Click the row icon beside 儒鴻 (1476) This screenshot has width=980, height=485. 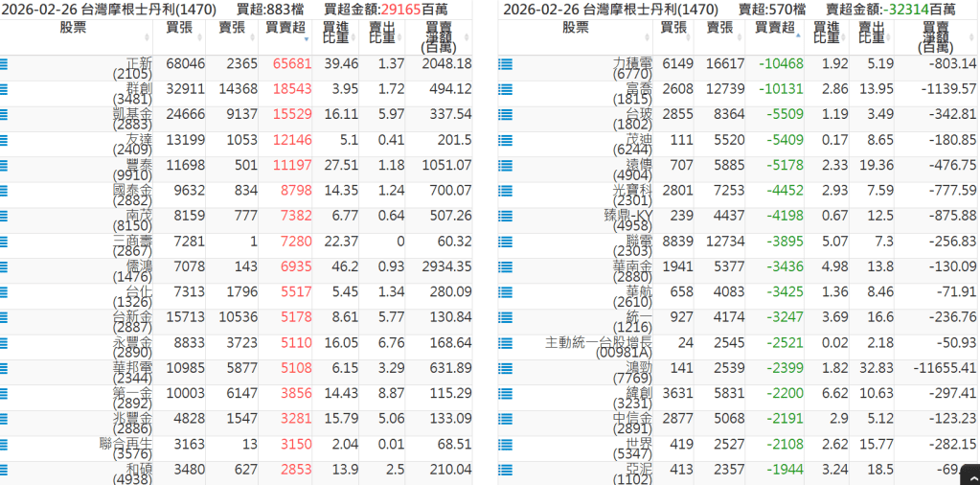click(x=4, y=266)
